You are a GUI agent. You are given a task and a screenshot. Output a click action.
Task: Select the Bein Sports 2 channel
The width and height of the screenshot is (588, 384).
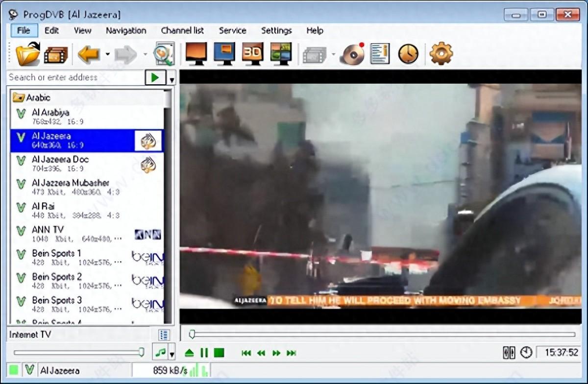click(x=87, y=281)
